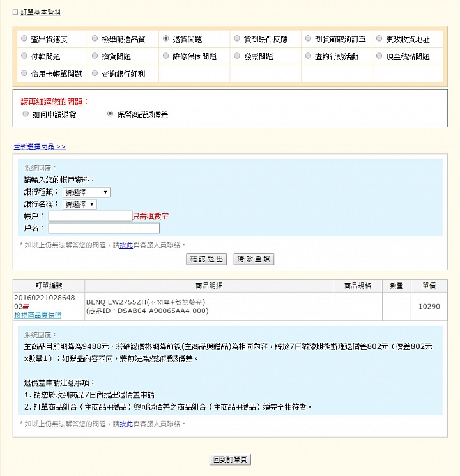
Task: Focus the 戶名 account name field
Action: (x=104, y=228)
